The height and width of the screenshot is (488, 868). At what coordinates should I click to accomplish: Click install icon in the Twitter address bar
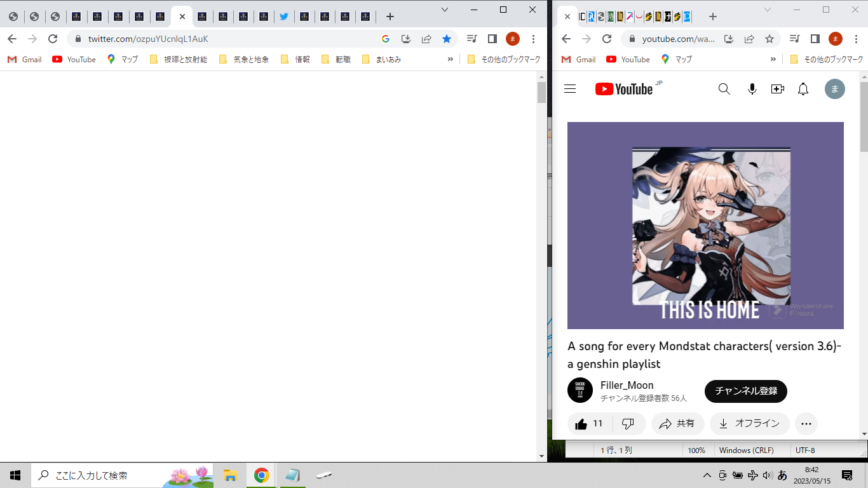pyautogui.click(x=406, y=39)
